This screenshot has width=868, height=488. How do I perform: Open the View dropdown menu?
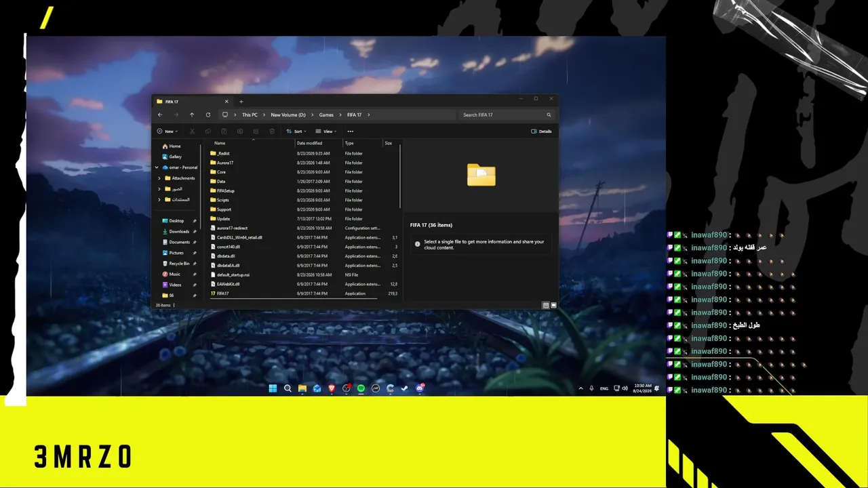(x=326, y=131)
